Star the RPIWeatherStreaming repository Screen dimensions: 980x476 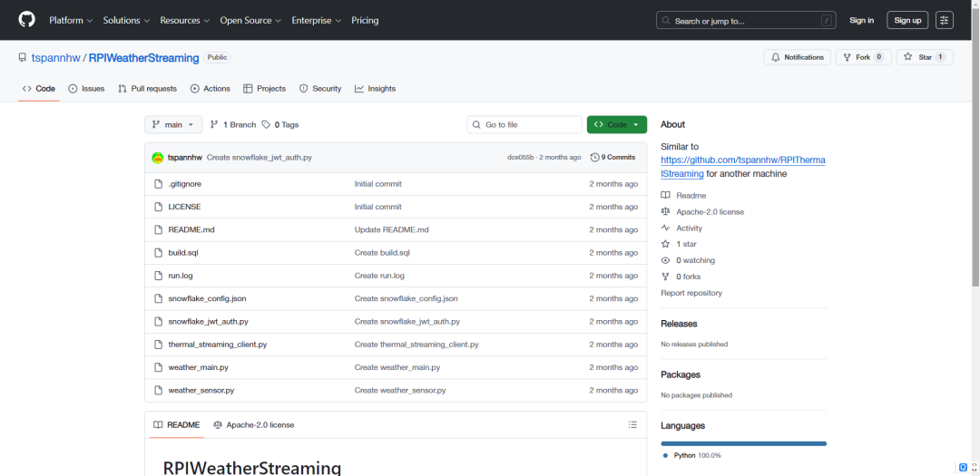pyautogui.click(x=925, y=57)
